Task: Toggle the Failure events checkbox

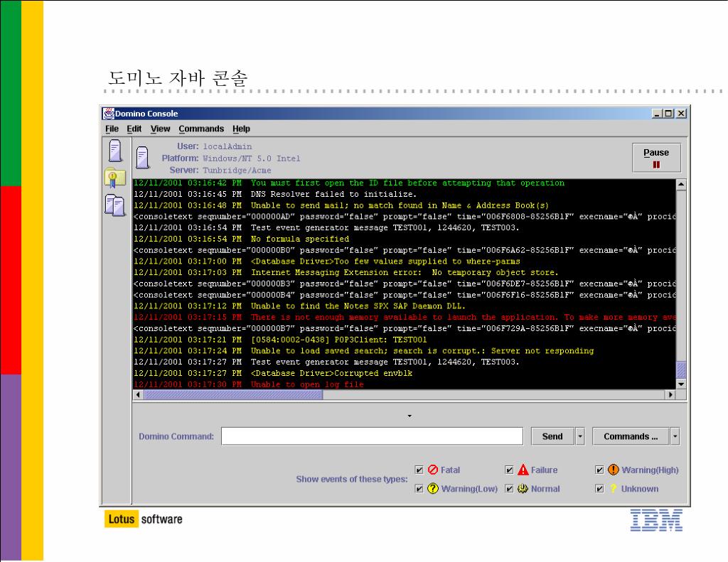Action: click(509, 470)
